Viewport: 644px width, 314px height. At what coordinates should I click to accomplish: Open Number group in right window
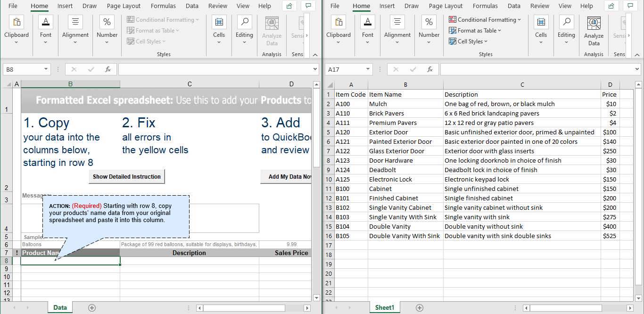point(429,30)
